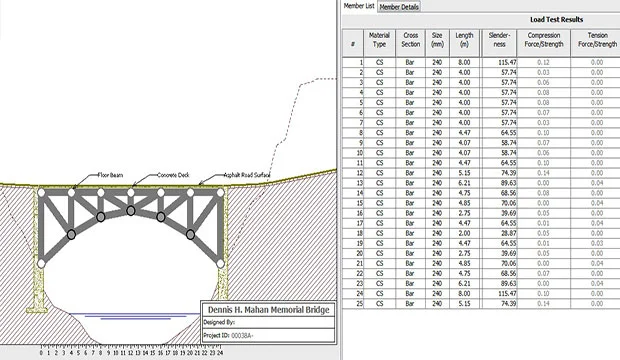This screenshot has width=620, height=360.
Task: Select member row number 25
Action: (x=481, y=304)
